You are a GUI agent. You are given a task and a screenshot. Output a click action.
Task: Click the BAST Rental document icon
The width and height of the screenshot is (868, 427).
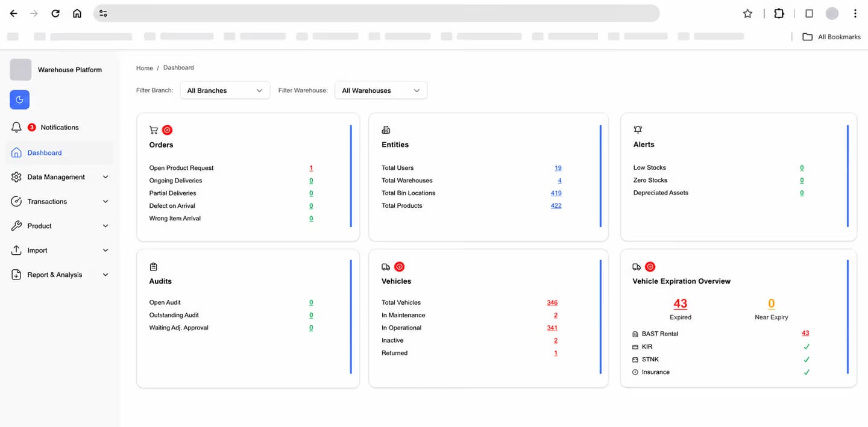click(x=635, y=334)
